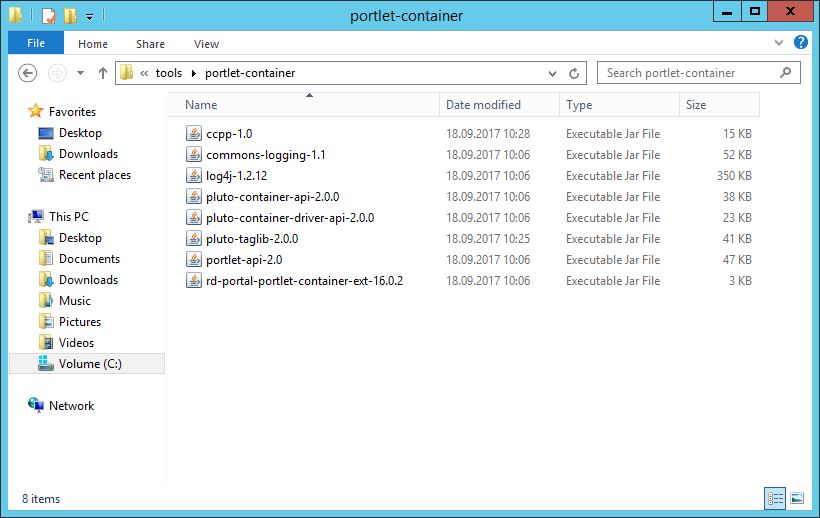Click date 18.09.2017 10:25 for pluto-taglib
Image resolution: width=820 pixels, height=518 pixels.
[x=488, y=239]
